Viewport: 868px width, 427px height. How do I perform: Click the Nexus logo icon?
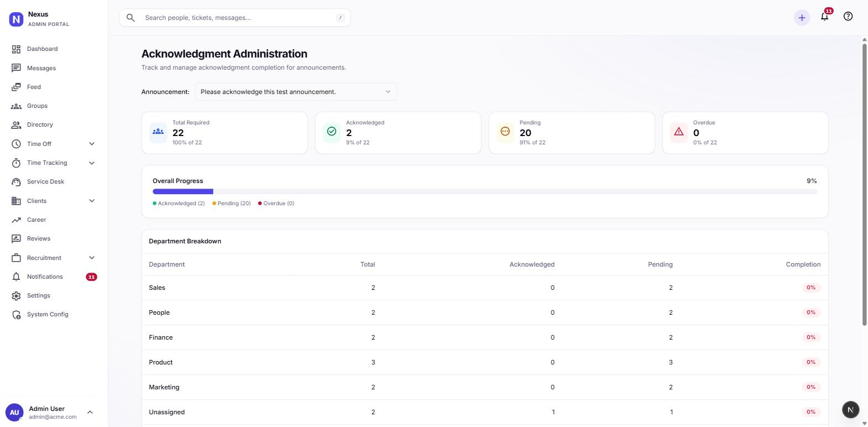[16, 19]
